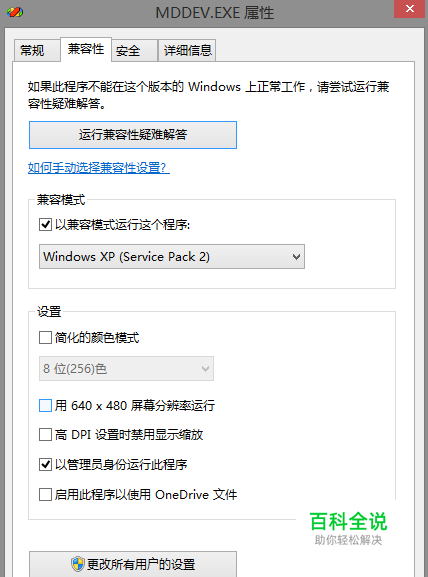Open 如何手动选择兼容性设置? help link
428x577 pixels.
point(99,168)
